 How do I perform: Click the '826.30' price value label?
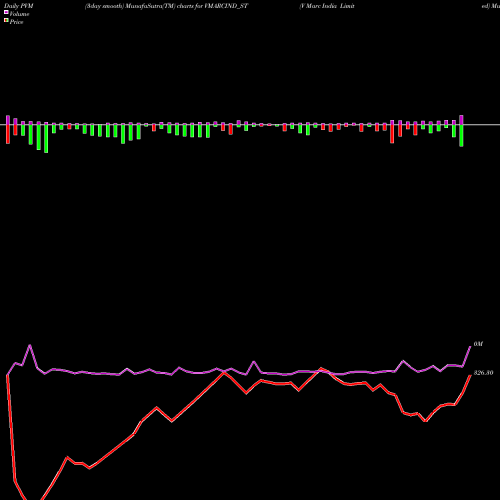point(483,373)
